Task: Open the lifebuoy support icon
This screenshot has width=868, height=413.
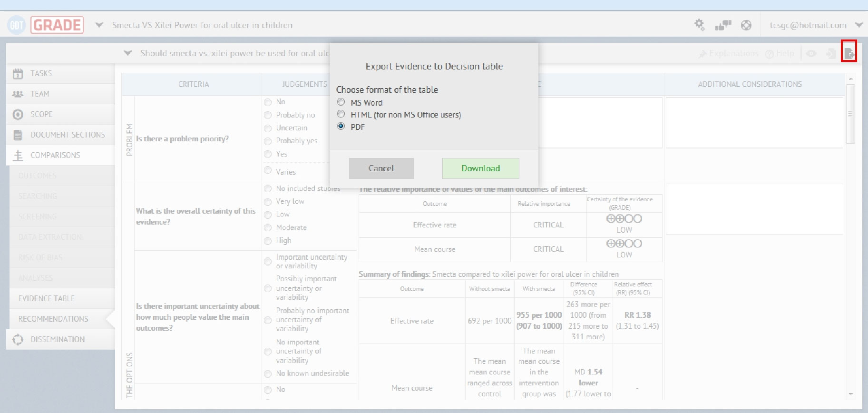Action: coord(746,25)
